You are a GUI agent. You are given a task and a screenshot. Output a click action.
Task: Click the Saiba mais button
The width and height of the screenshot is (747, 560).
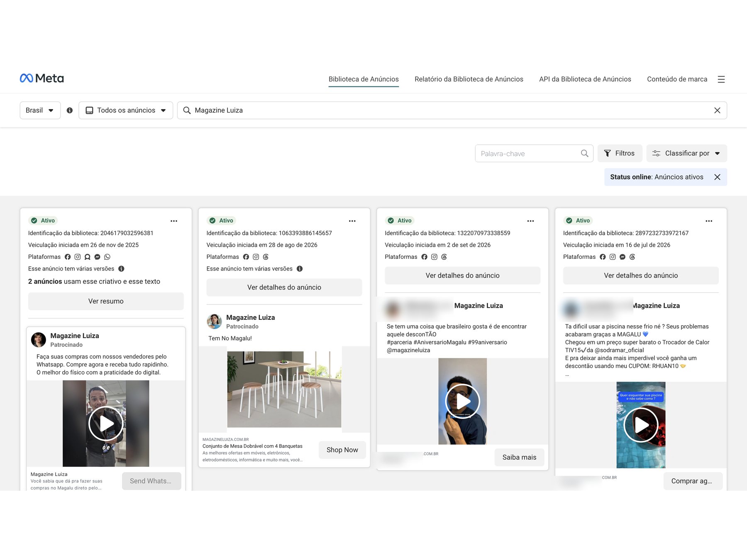[519, 458]
